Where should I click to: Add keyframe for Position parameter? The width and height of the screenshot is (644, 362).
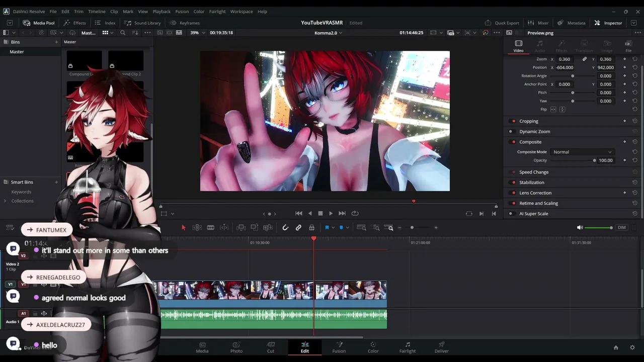625,67
